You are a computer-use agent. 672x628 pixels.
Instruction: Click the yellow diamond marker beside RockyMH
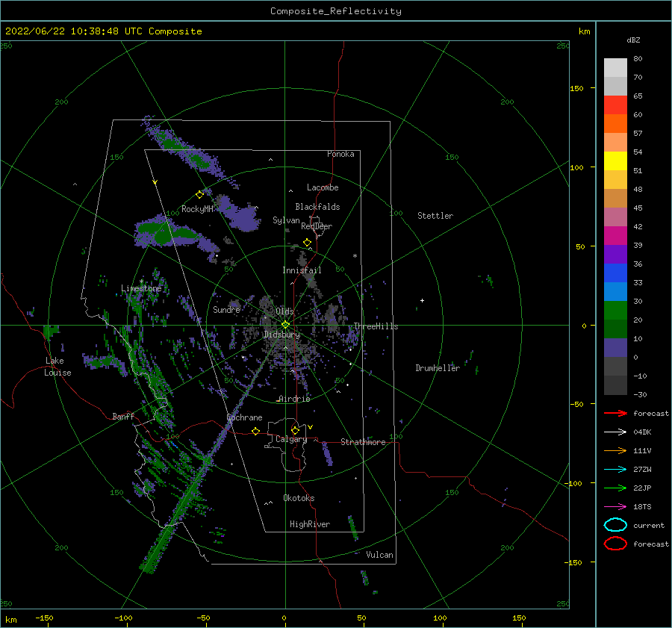(199, 195)
